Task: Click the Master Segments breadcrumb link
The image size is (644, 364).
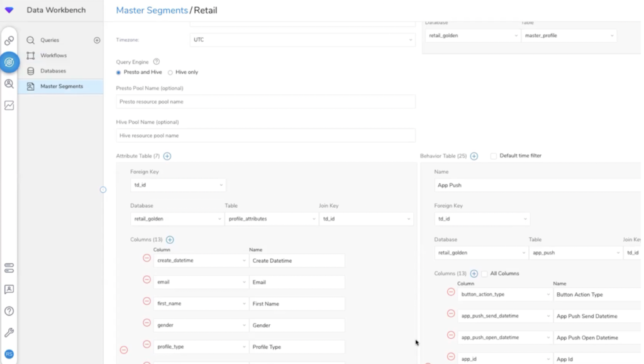Action: pyautogui.click(x=152, y=10)
